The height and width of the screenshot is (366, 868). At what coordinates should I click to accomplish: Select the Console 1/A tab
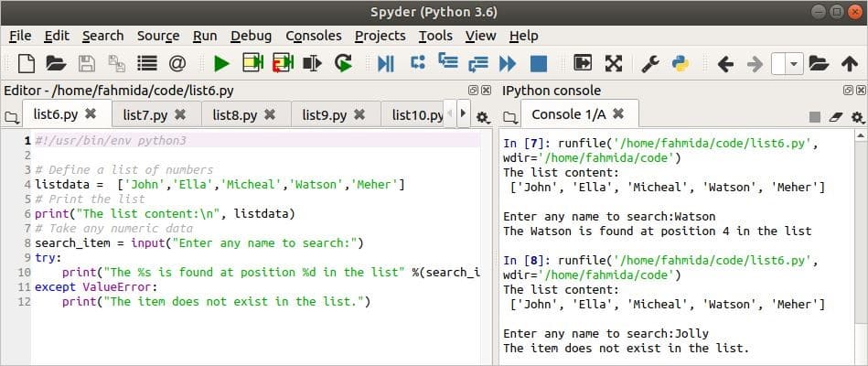579,114
